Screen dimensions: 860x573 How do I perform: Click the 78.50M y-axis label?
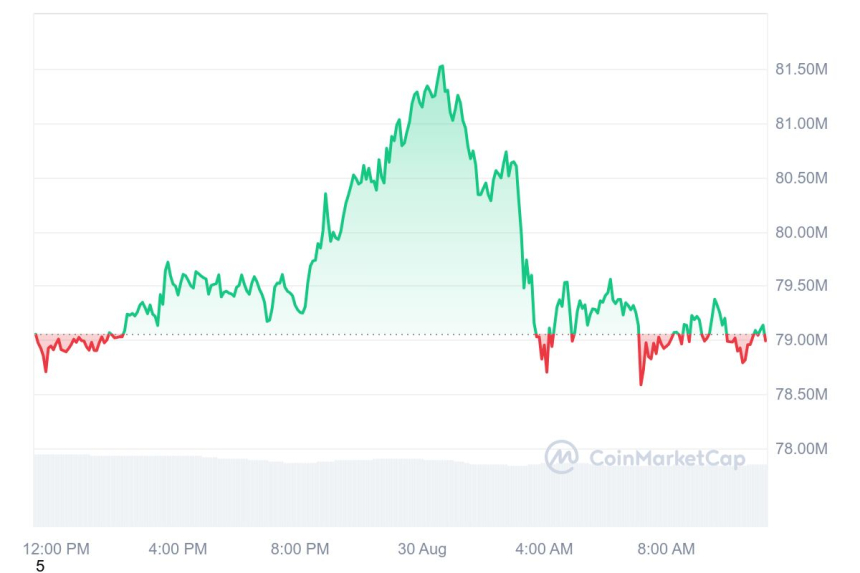tap(801, 395)
